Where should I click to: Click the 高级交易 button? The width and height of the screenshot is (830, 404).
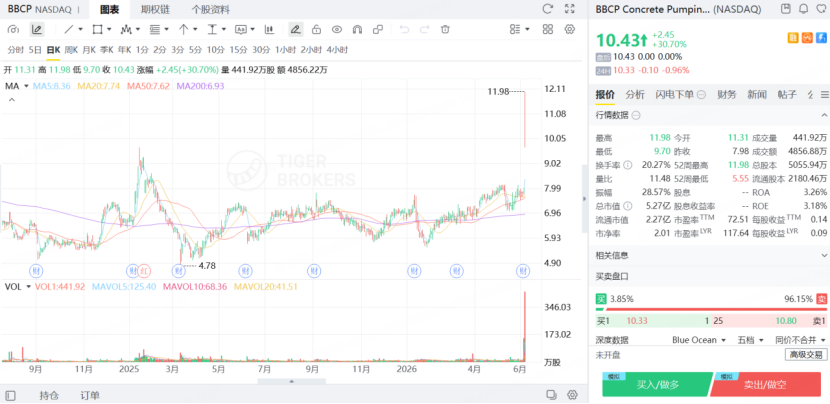[x=806, y=354]
